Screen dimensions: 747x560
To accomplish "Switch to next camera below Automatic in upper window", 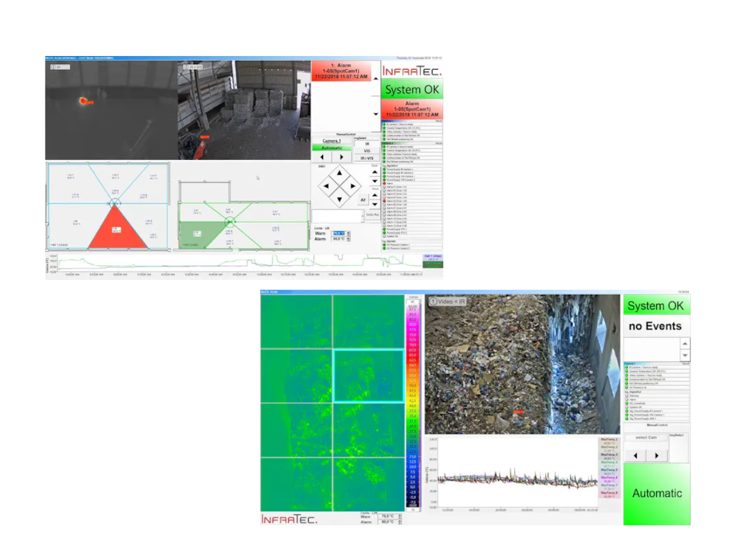I will click(x=341, y=157).
